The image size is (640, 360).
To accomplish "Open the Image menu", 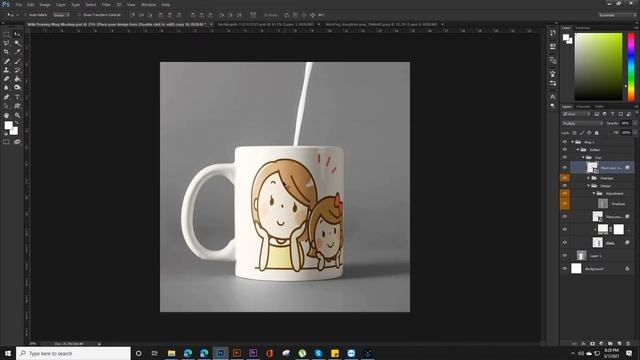I will (45, 4).
